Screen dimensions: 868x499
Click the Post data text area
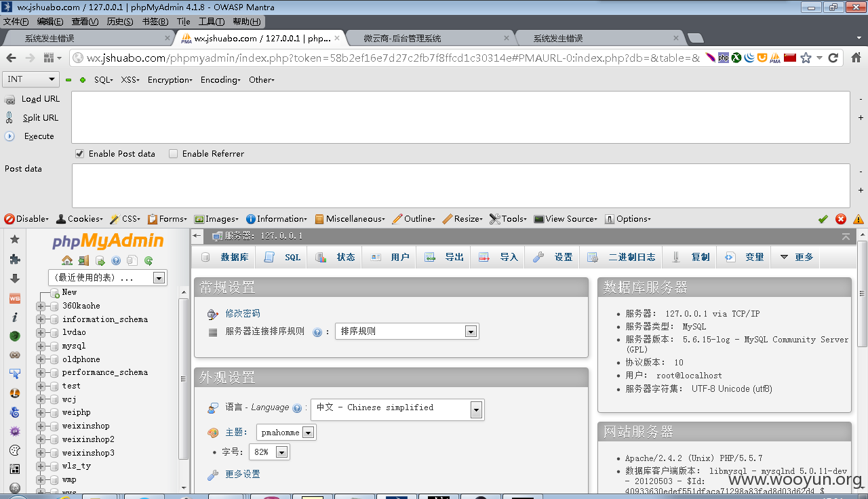[460, 185]
